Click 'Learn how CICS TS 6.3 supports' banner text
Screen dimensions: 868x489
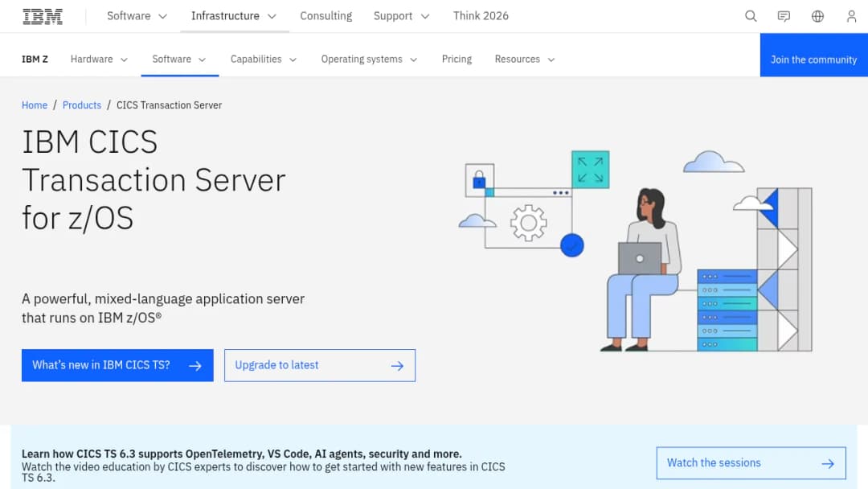(241, 454)
